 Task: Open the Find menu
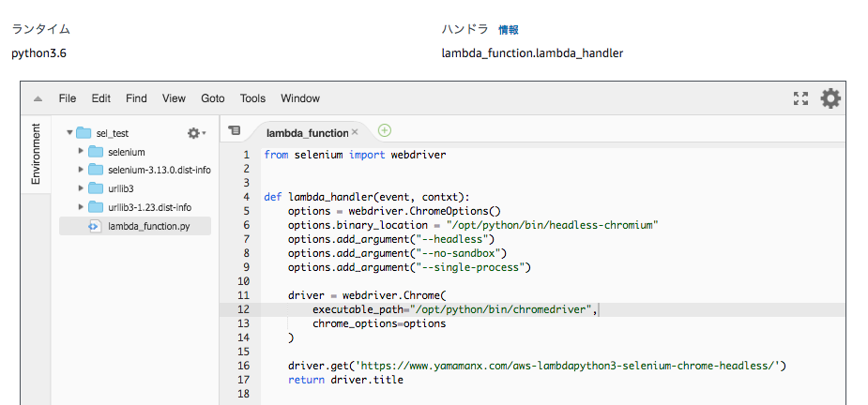(136, 98)
